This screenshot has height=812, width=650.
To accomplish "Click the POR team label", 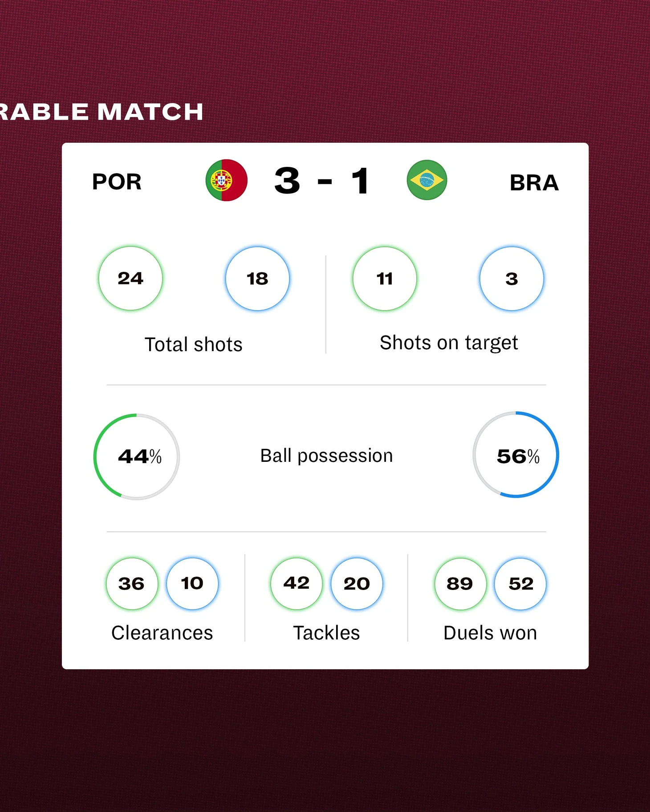I will click(x=117, y=182).
